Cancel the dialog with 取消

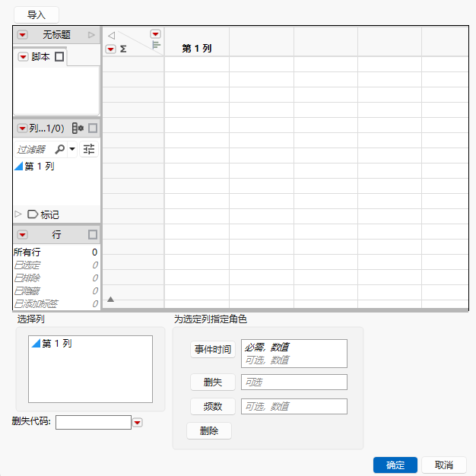coord(444,465)
